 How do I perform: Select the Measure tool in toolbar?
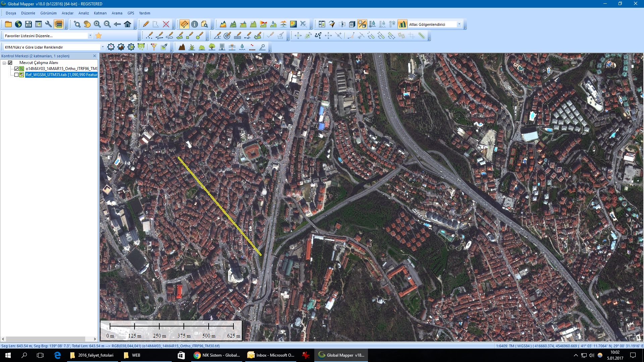[184, 24]
